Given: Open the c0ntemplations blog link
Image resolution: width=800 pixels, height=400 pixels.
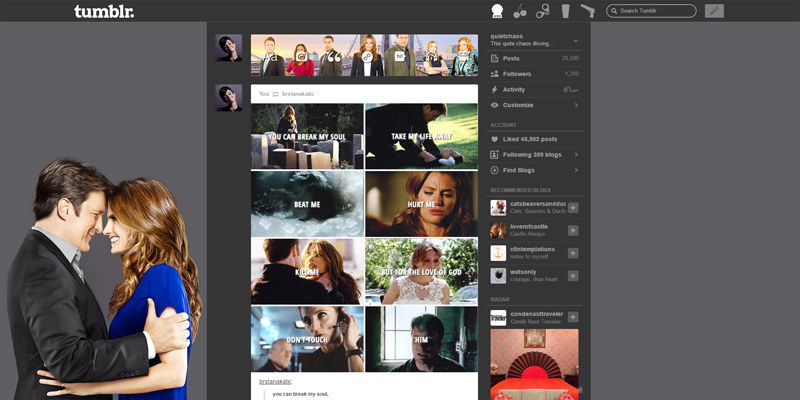Looking at the screenshot, I should click(x=532, y=249).
